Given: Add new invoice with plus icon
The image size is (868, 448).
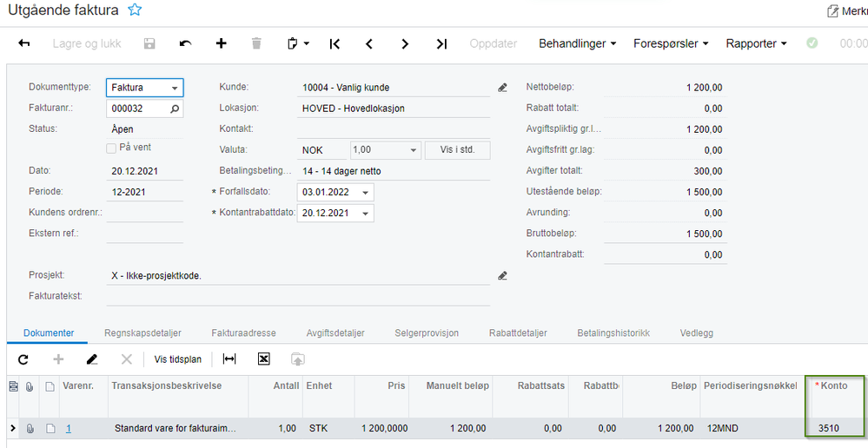Looking at the screenshot, I should point(221,43).
